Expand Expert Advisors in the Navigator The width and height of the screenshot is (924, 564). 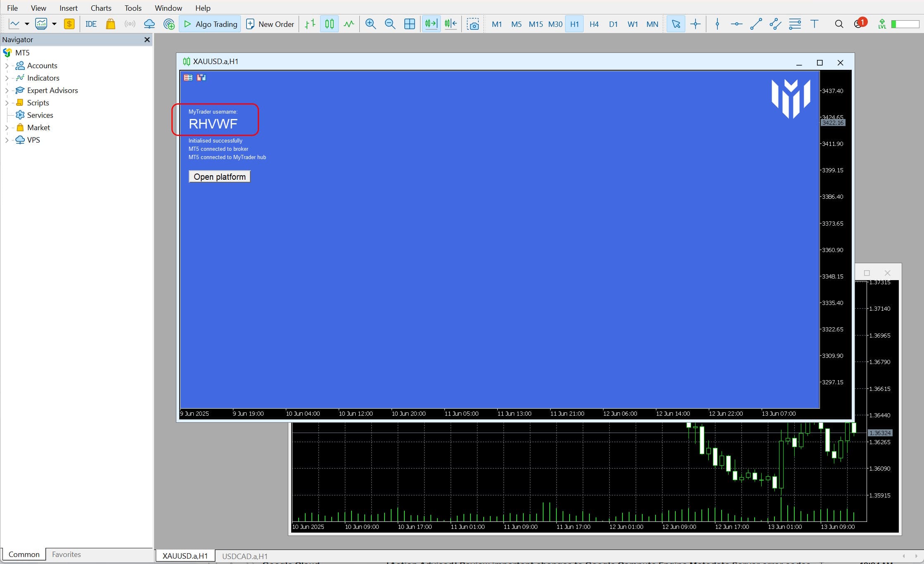tap(7, 90)
